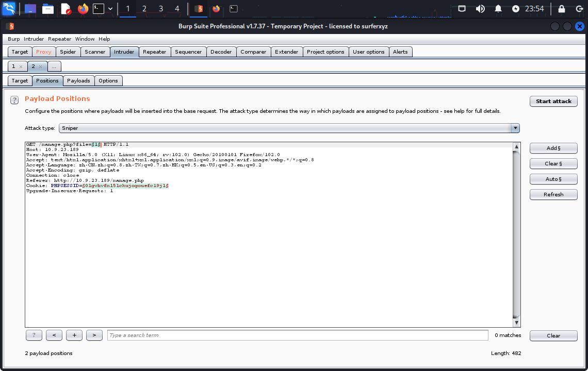Click the plus search options button

point(74,335)
